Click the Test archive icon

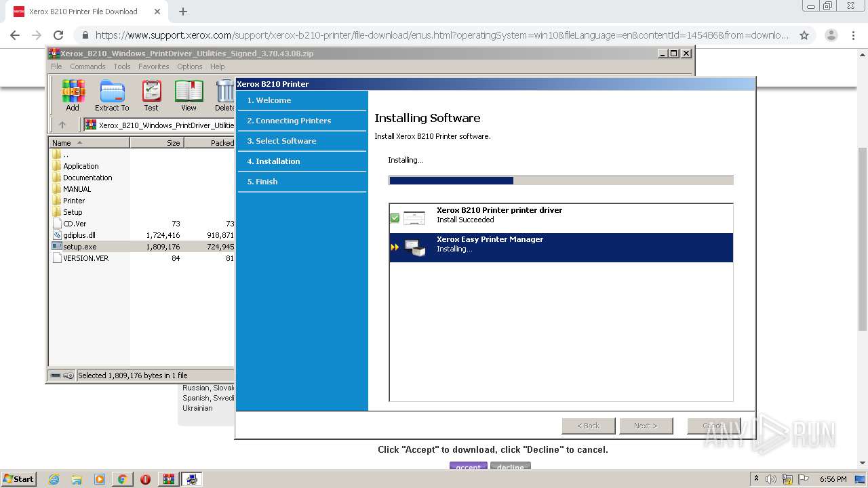(x=151, y=96)
